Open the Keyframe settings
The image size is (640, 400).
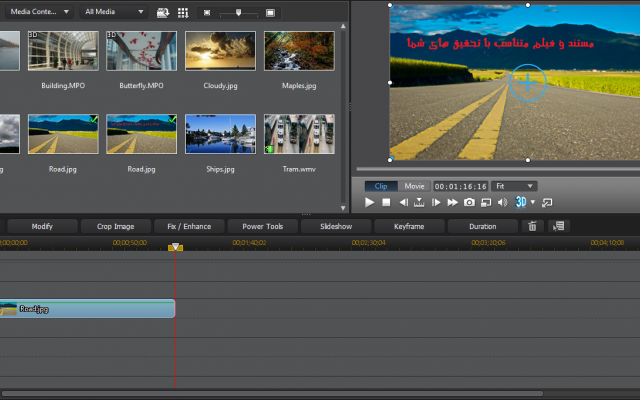point(409,226)
